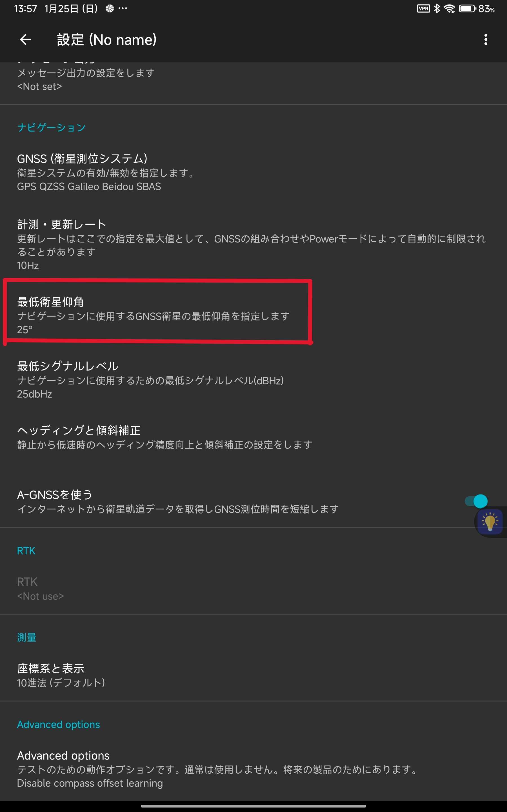Open 座標系と表示 setting

(253, 675)
